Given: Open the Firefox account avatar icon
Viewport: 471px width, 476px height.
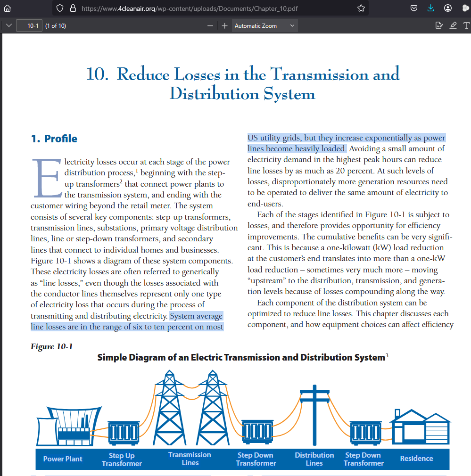Looking at the screenshot, I should 447,8.
